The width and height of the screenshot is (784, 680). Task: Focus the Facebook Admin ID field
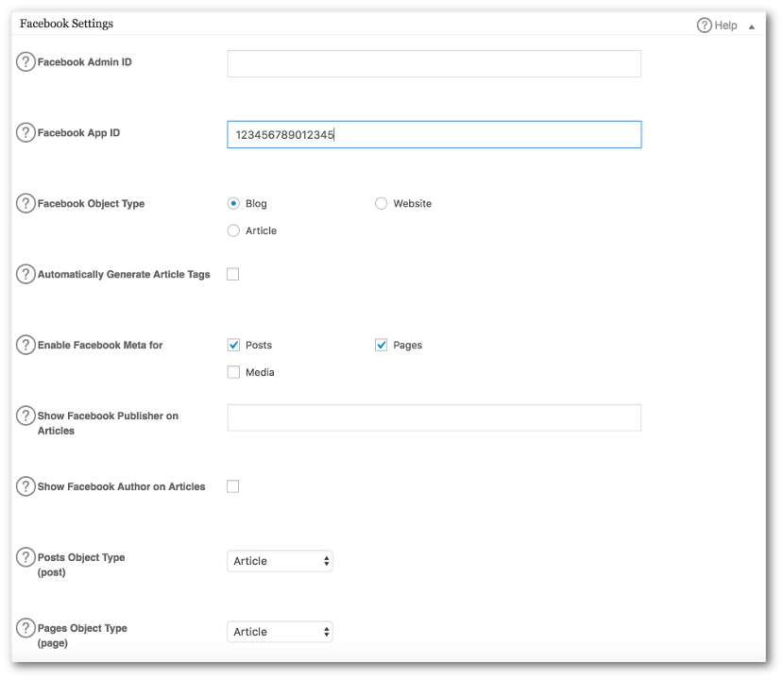[x=434, y=63]
